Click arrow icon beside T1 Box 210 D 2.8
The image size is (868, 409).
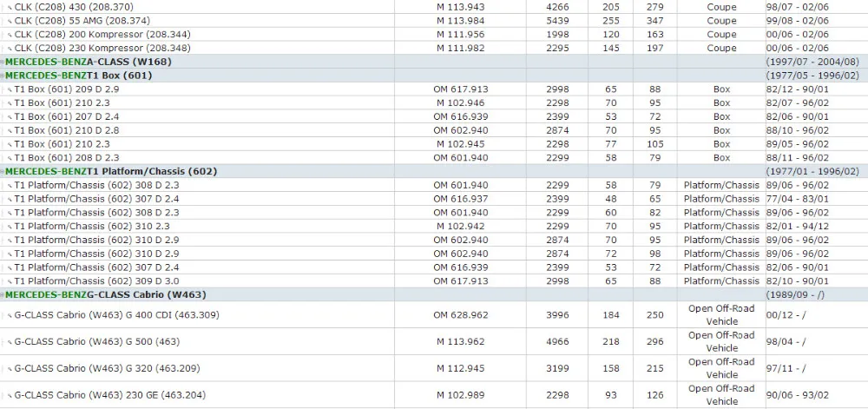click(10, 131)
